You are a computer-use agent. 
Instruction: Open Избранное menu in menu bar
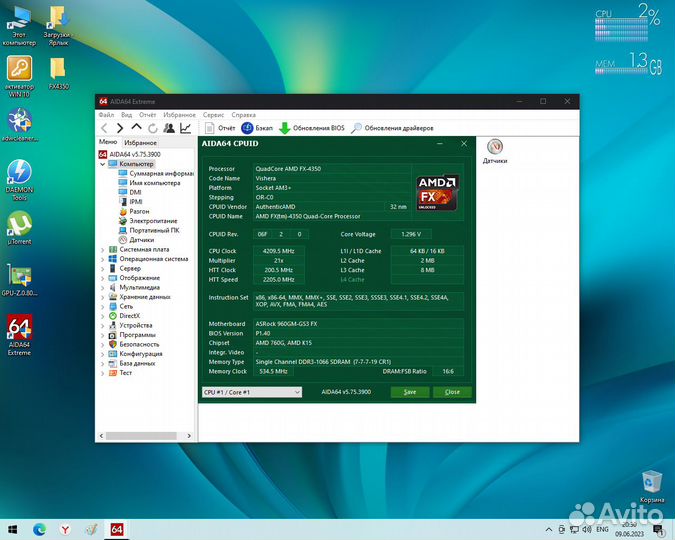pyautogui.click(x=180, y=115)
